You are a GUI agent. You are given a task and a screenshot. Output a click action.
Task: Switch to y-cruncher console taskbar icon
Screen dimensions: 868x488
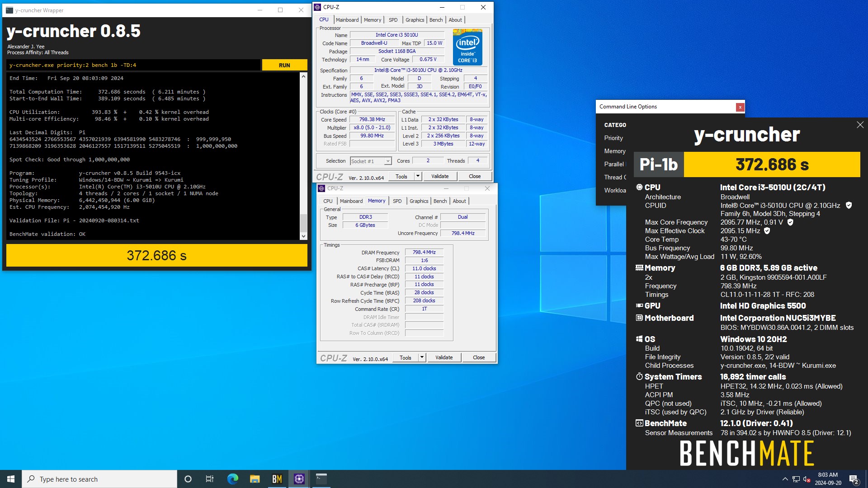pyautogui.click(x=321, y=479)
